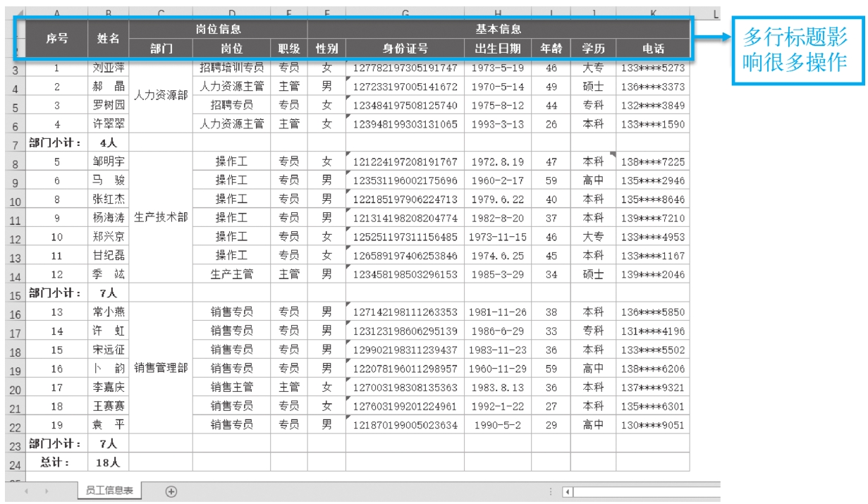
Task: Click the name cell 许翠翠
Action: pyautogui.click(x=109, y=124)
